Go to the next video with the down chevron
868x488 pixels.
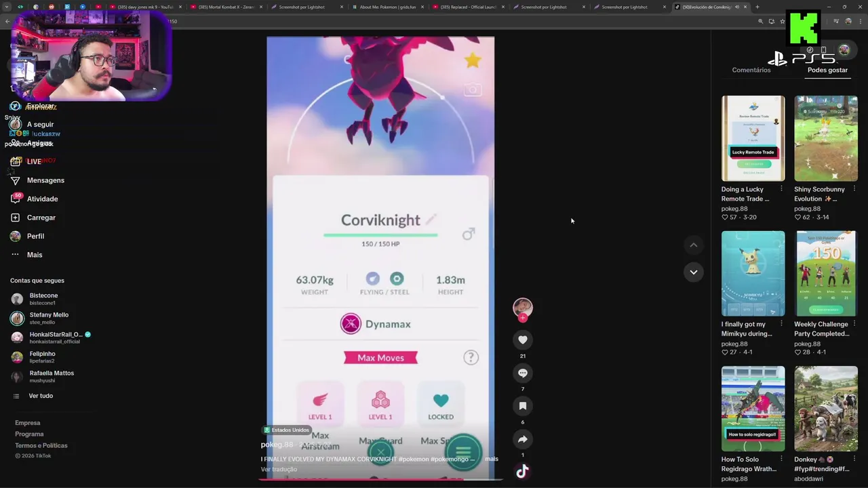tap(693, 272)
